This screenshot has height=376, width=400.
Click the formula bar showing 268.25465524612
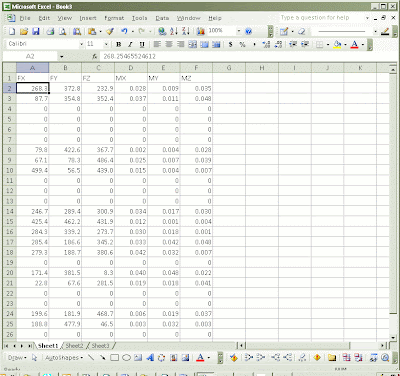[x=247, y=57]
